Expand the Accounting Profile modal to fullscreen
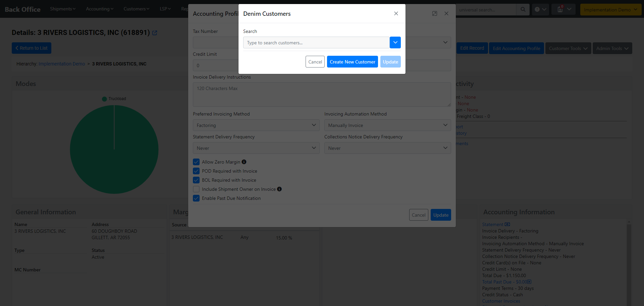 (435, 13)
